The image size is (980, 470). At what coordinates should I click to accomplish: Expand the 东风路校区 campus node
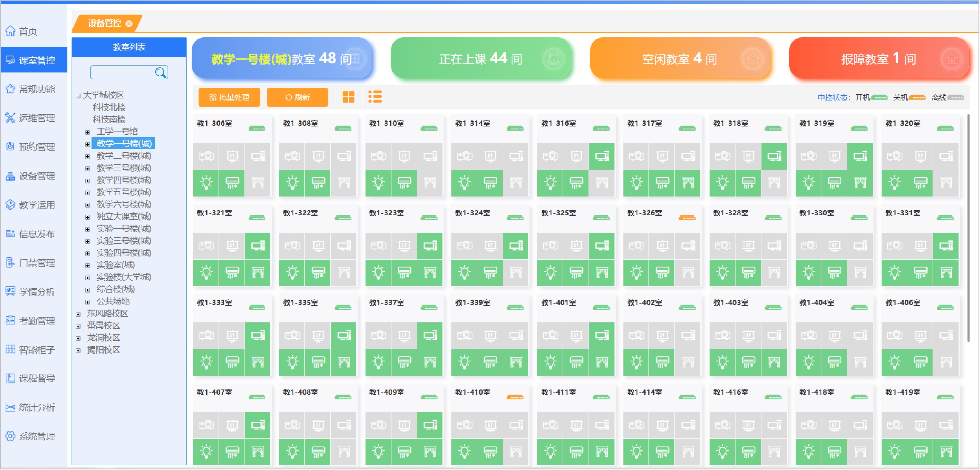point(78,314)
